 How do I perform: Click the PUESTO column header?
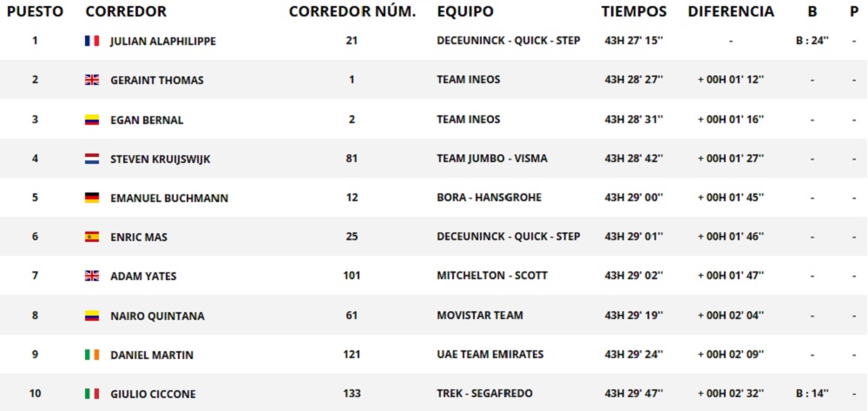click(x=35, y=12)
